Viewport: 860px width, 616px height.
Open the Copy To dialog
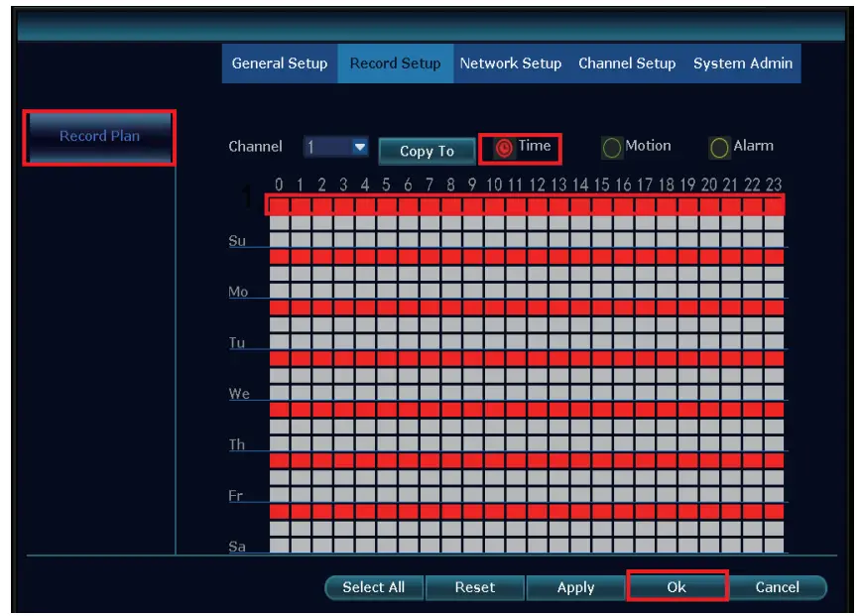(x=425, y=151)
